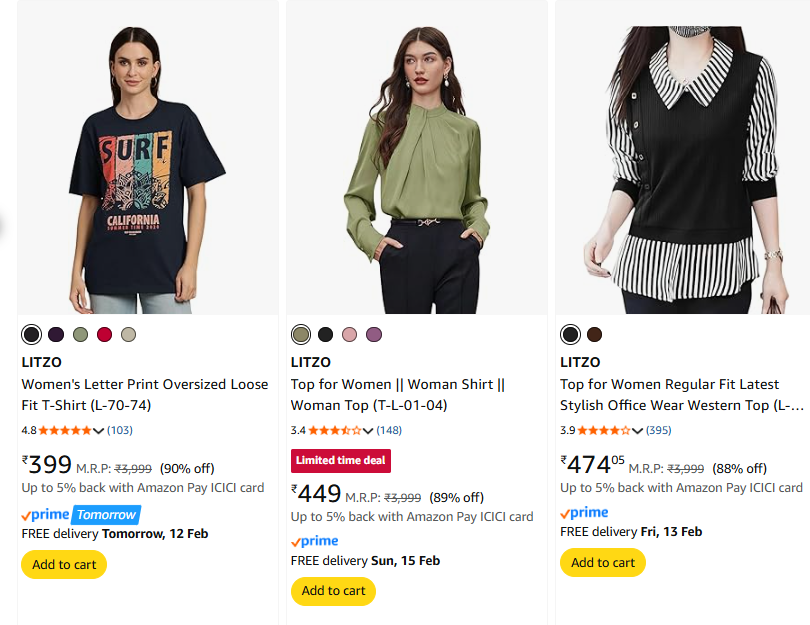Choose the dark purple swatch for the T-shirt
This screenshot has width=810, height=625.
coord(56,334)
